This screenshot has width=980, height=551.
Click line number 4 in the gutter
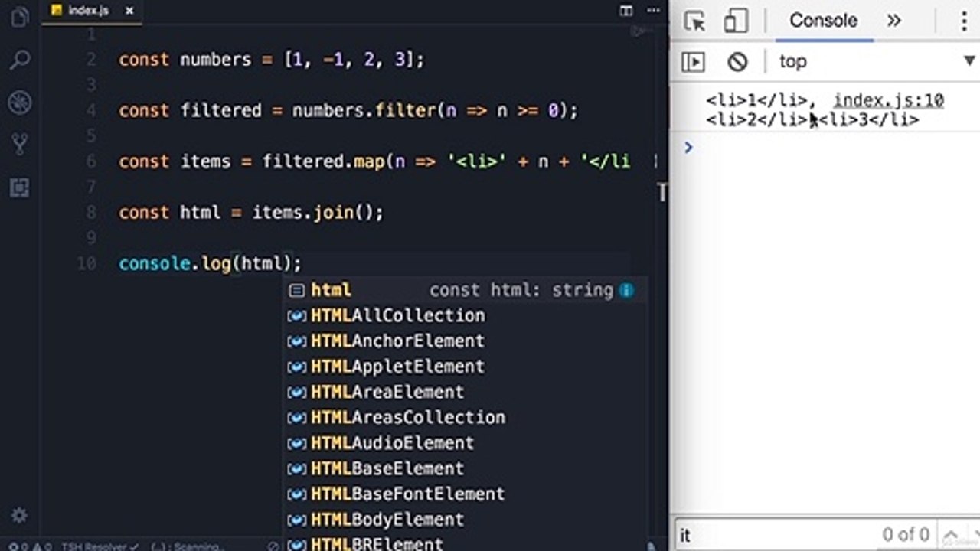pyautogui.click(x=91, y=111)
